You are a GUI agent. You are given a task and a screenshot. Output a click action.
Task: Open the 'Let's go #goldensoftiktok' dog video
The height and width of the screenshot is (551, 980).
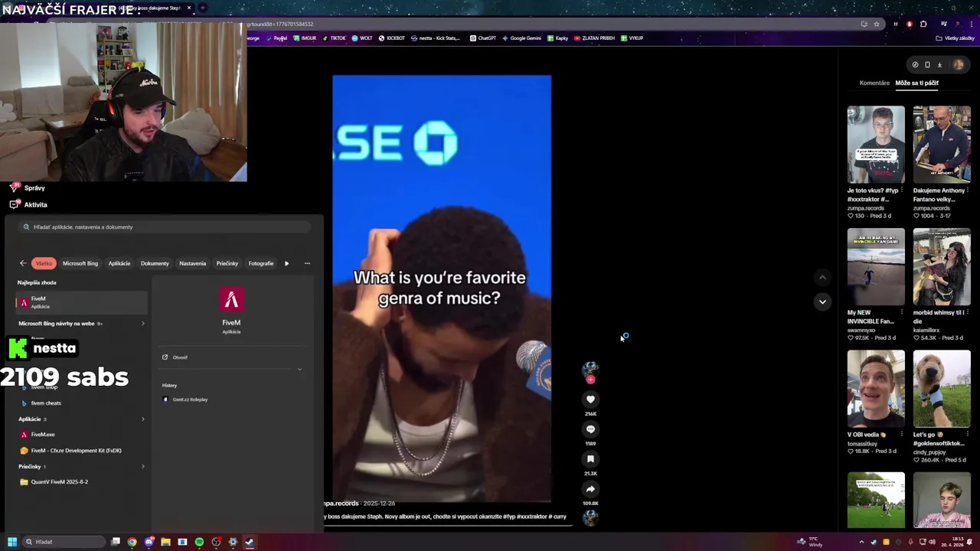[x=942, y=389]
